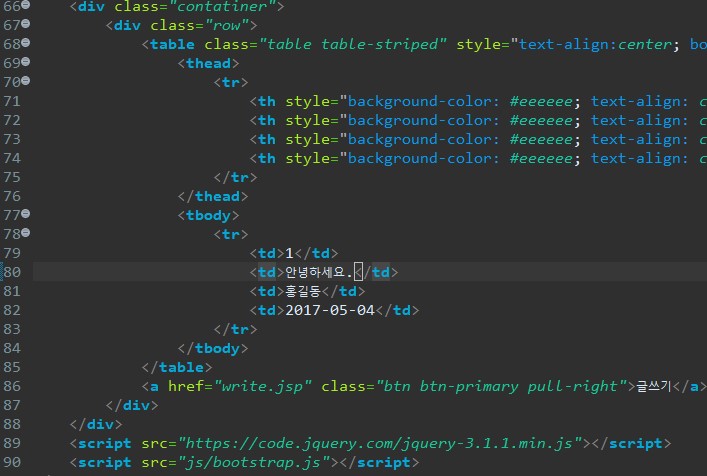This screenshot has height=476, width=707.
Task: Collapse the thead fold marker on line 69
Action: point(26,62)
